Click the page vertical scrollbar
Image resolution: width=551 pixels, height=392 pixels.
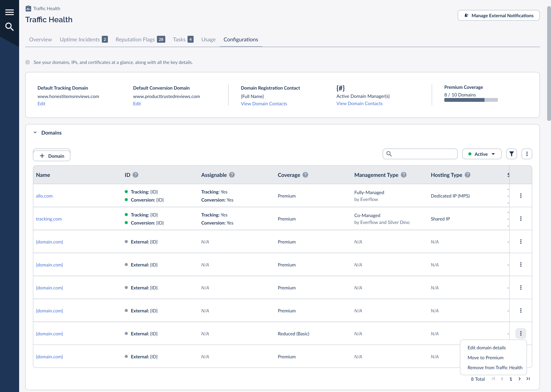[x=549, y=63]
